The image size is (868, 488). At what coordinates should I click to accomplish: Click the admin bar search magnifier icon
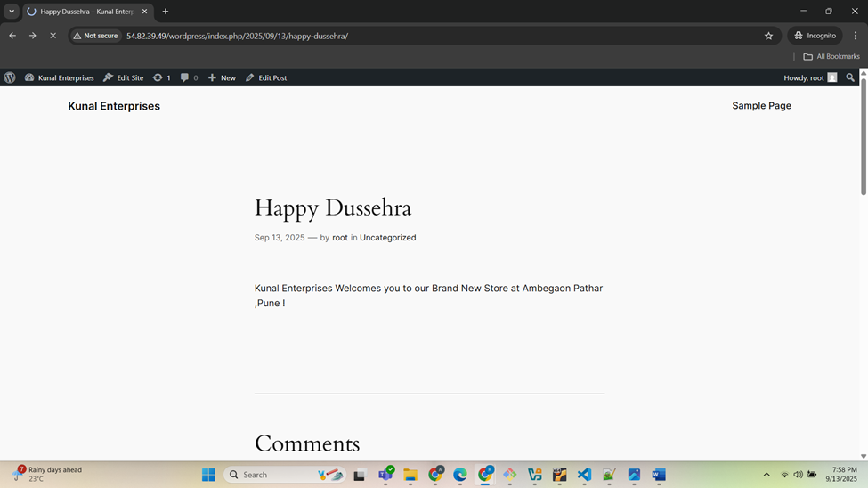click(x=850, y=77)
